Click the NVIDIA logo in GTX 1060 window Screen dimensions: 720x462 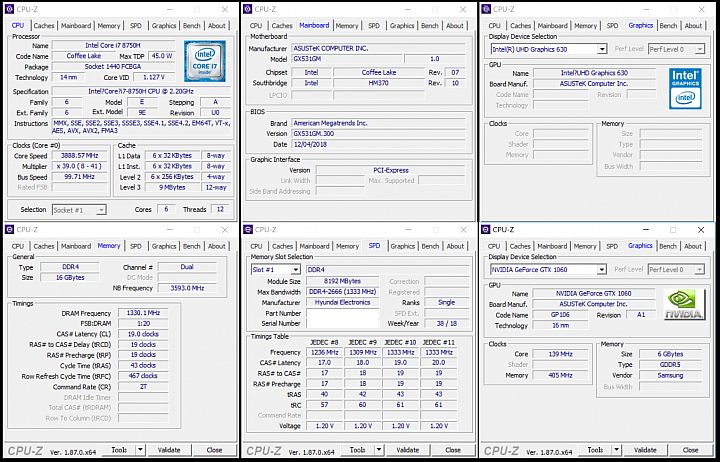tap(685, 304)
